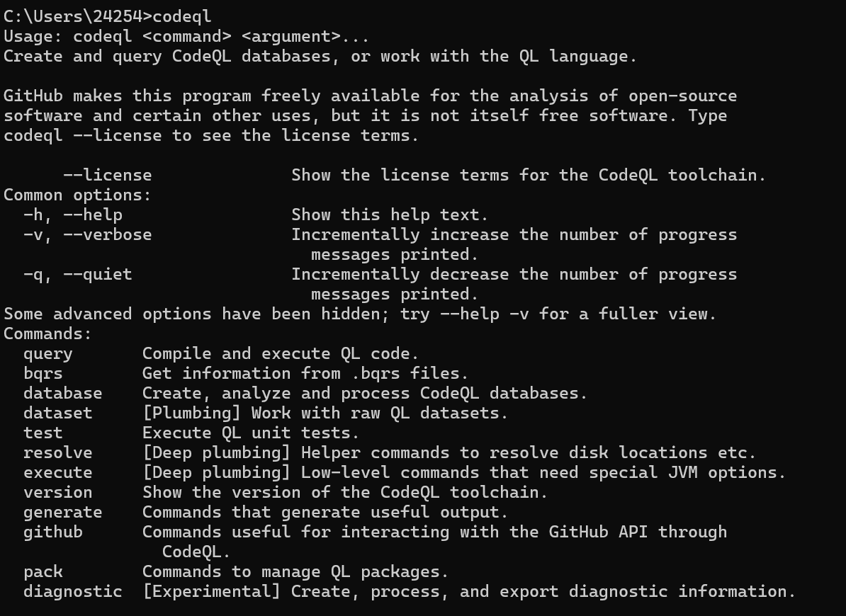Image resolution: width=846 pixels, height=616 pixels.
Task: Click the typed "codeql" command at the prompt
Action: tap(181, 16)
